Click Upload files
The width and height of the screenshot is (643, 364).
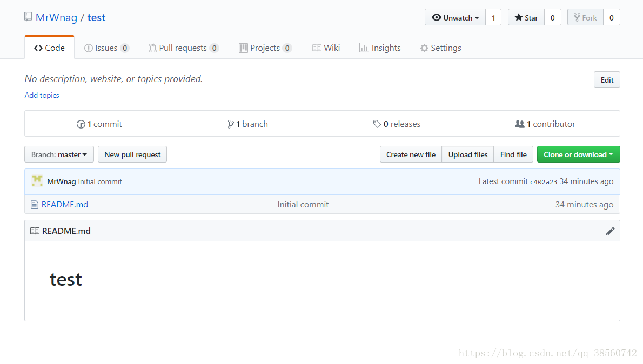click(x=468, y=154)
